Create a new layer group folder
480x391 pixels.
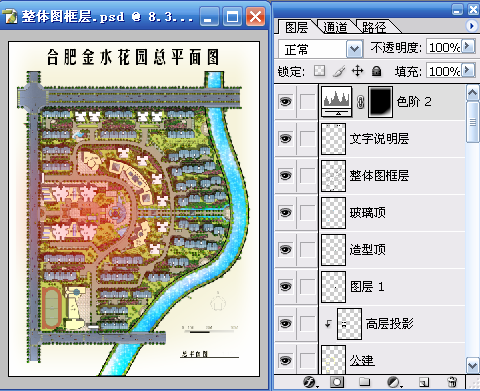365,382
